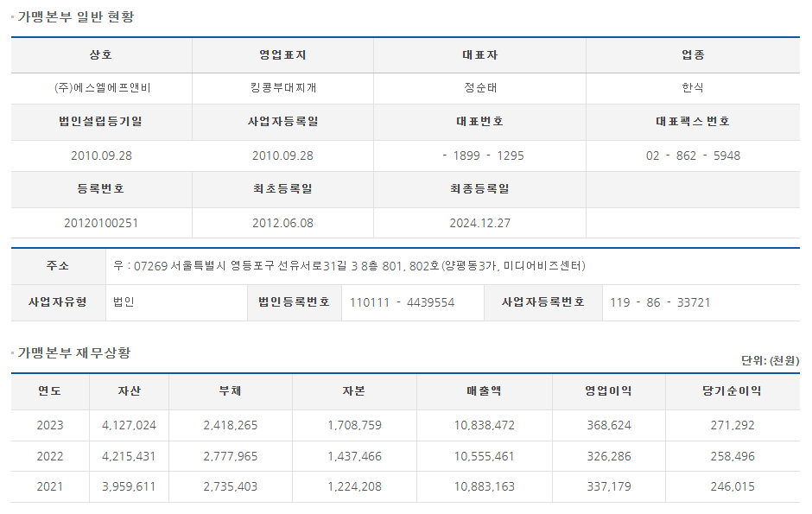The image size is (812, 514).
Task: Click the 2023 assets value 4,127,024
Action: (129, 426)
